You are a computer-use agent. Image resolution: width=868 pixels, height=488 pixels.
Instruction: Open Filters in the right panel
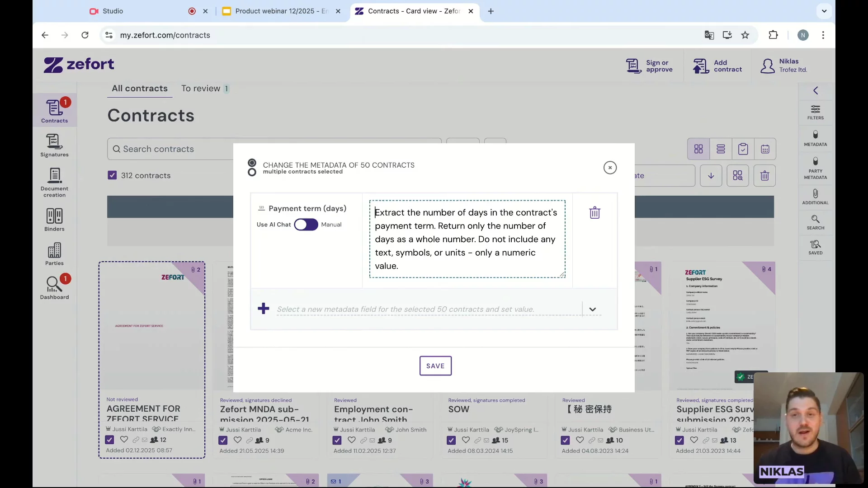coord(815,112)
